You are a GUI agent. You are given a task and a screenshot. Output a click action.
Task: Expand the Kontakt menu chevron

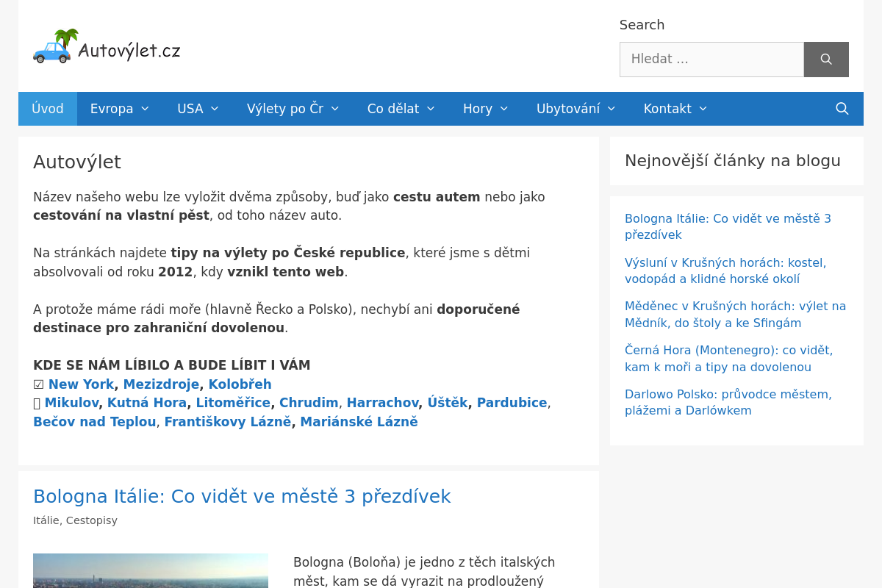(x=703, y=109)
